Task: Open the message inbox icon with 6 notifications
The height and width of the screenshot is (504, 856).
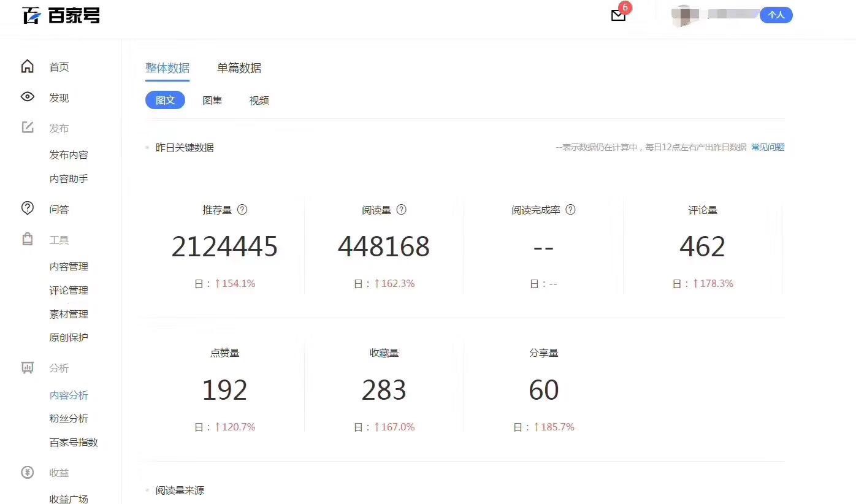Action: (x=617, y=15)
